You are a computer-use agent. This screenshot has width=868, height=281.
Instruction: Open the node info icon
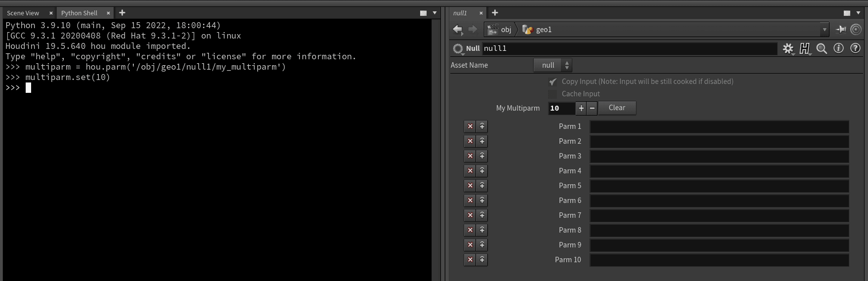coord(838,48)
